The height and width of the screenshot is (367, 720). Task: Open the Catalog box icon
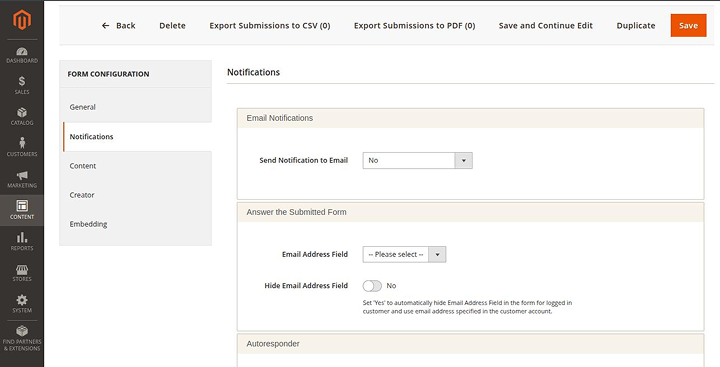point(22,113)
